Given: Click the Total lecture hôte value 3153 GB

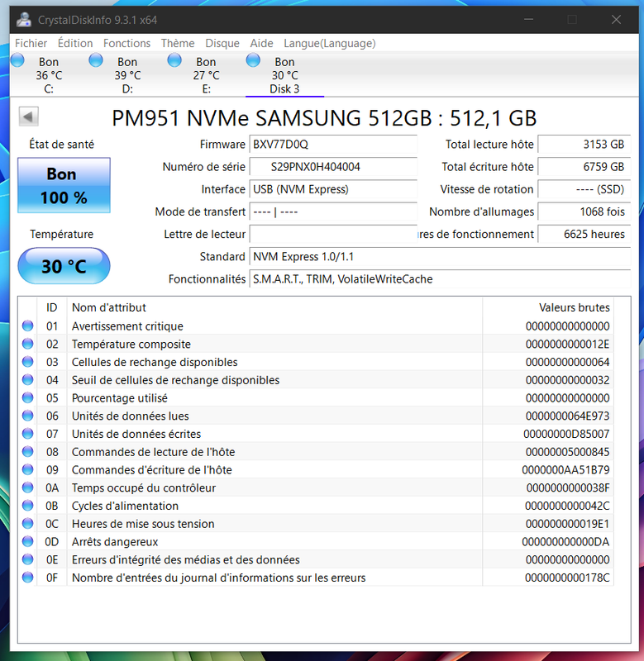Looking at the screenshot, I should point(584,144).
